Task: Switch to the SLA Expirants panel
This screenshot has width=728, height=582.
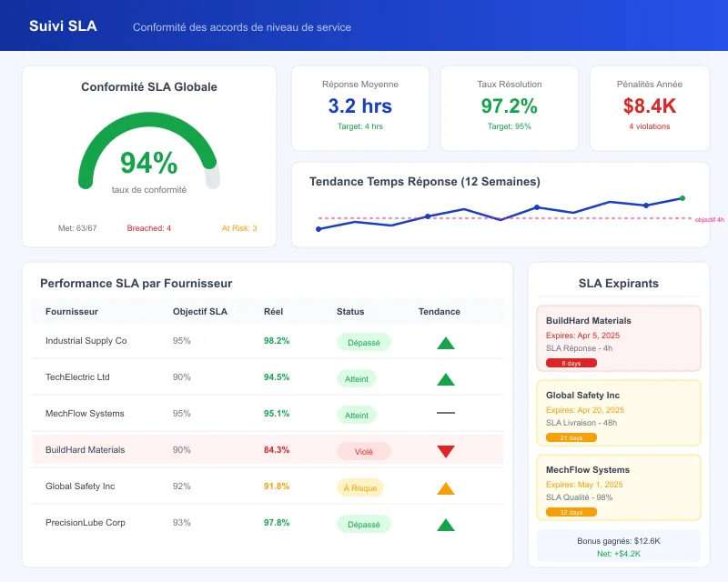Action: tap(619, 283)
